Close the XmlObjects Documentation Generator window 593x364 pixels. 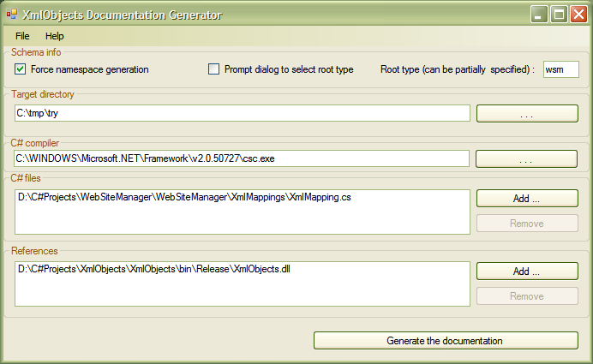[578, 15]
